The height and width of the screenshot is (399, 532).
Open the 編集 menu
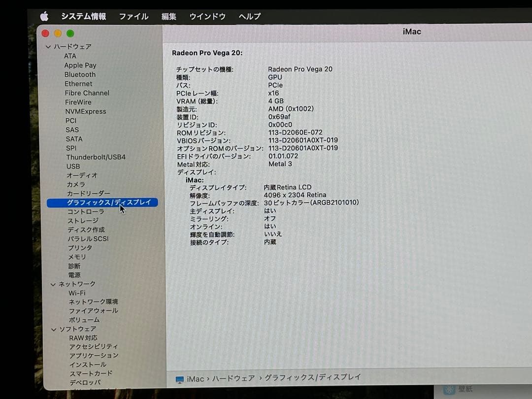(169, 16)
